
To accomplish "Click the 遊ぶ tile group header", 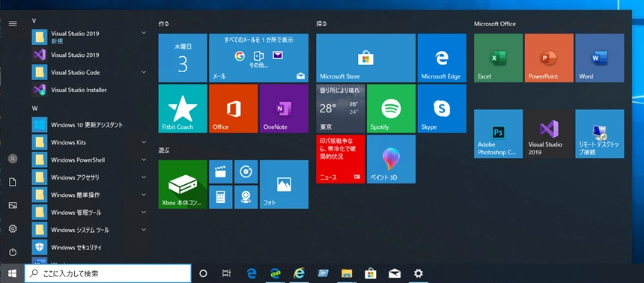I will [x=164, y=150].
